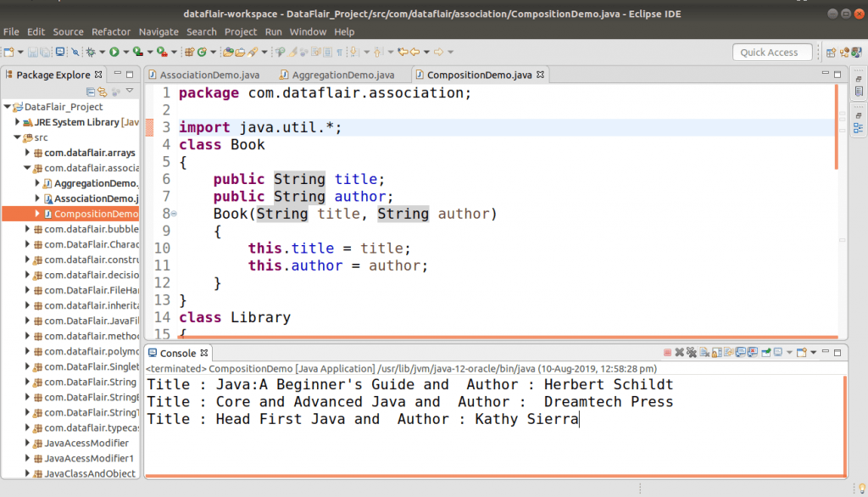Screen dimensions: 868x497
Task: Click the Save All toolbar icon
Action: click(45, 52)
